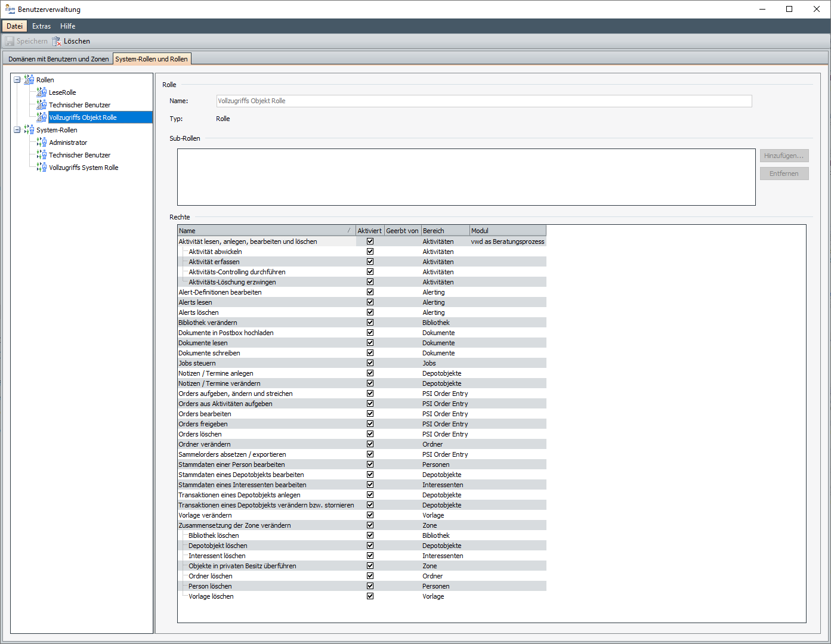Disable the 'Orders freigeben' permission checkbox
Viewport: 831px width, 644px height.
tap(370, 424)
